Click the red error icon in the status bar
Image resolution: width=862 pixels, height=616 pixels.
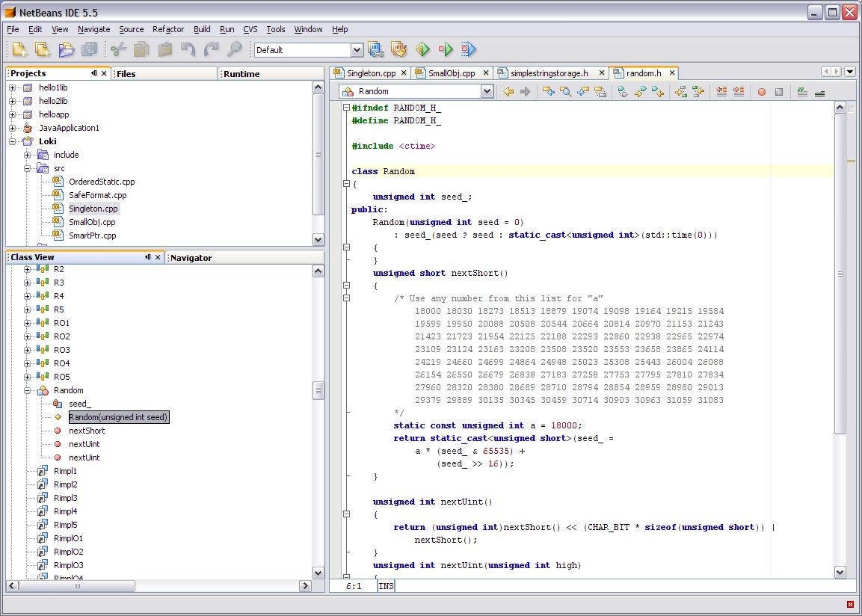(x=851, y=605)
